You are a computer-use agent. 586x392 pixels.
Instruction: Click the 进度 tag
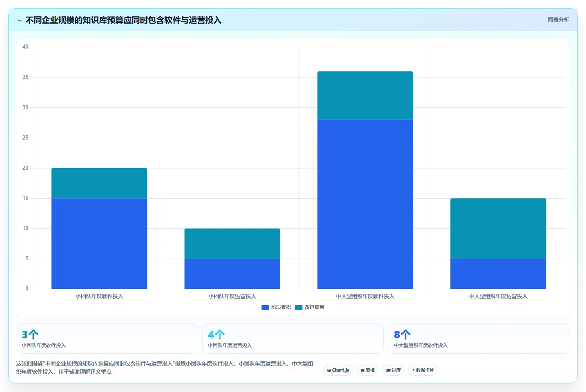click(x=393, y=370)
